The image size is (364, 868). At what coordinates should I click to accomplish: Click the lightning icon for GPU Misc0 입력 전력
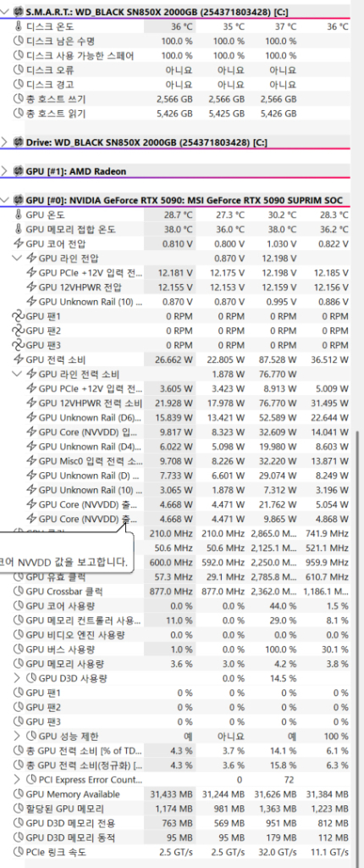pos(30,460)
